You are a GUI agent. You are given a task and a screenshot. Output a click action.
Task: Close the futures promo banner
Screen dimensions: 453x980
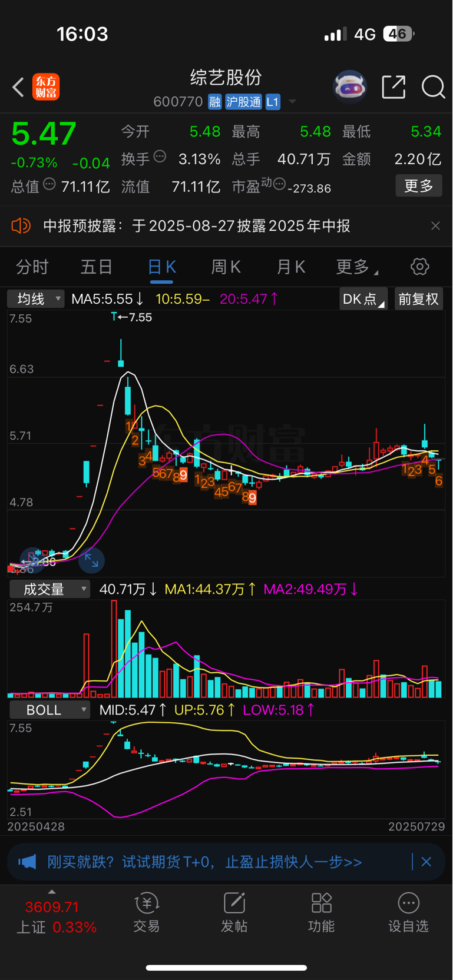click(426, 862)
